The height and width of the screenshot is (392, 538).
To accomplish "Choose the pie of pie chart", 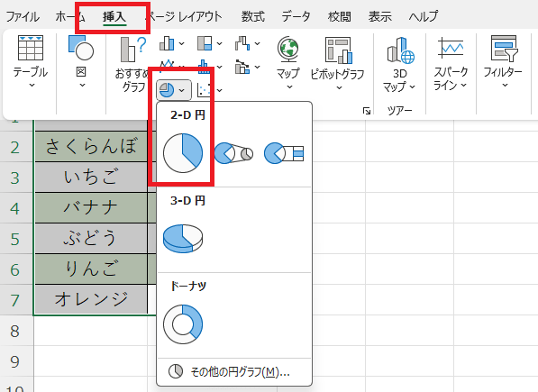I will [233, 153].
